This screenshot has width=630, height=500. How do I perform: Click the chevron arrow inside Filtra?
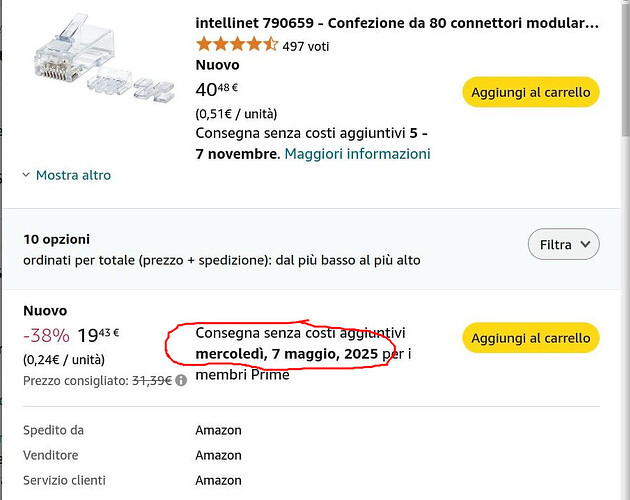[585, 244]
